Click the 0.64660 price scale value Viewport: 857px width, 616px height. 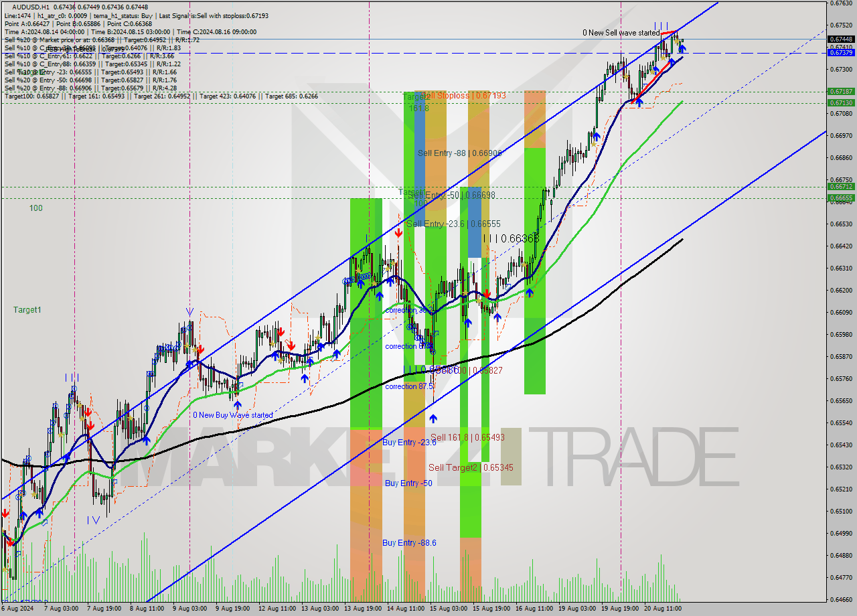[841, 599]
